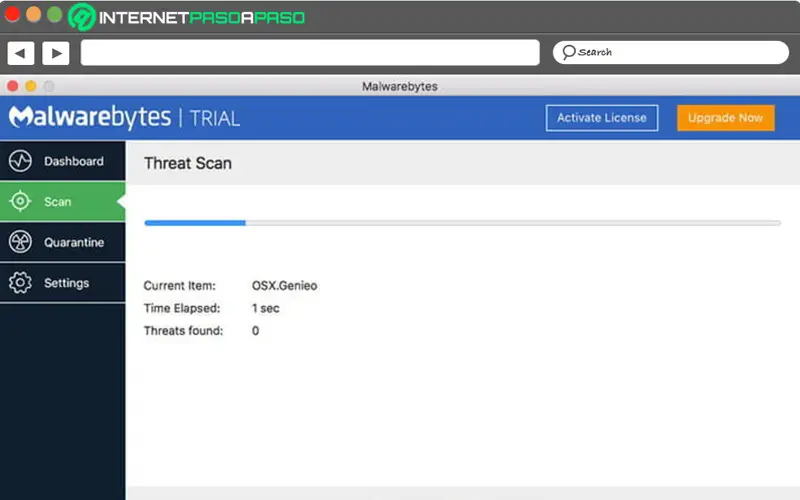800x500 pixels.
Task: Click the InternetPasoAPaso logo icon
Action: pos(82,17)
